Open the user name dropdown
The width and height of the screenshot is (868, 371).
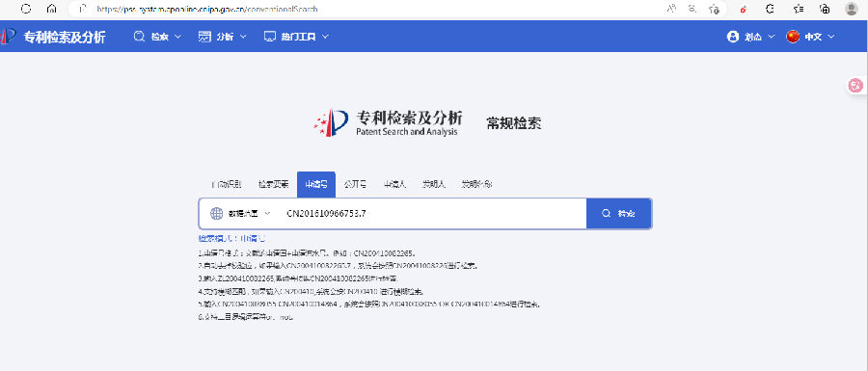(760, 37)
